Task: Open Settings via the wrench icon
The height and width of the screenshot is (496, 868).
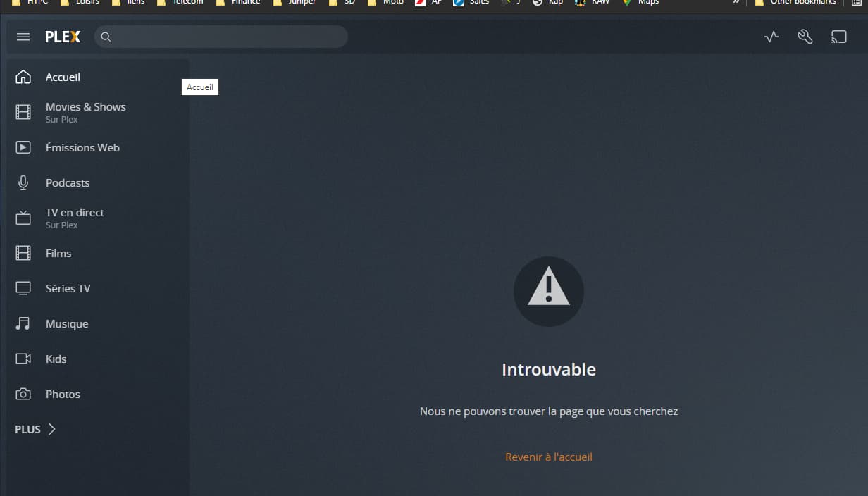Action: point(805,37)
